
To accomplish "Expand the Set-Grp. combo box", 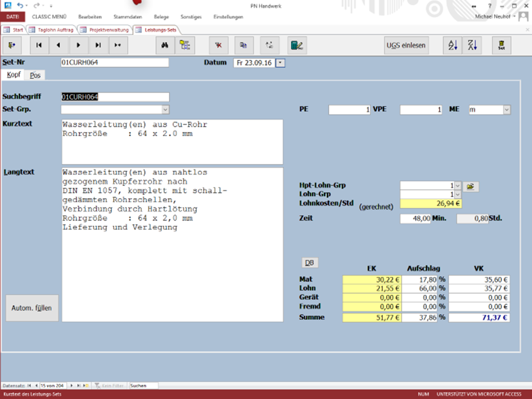I will tap(165, 110).
